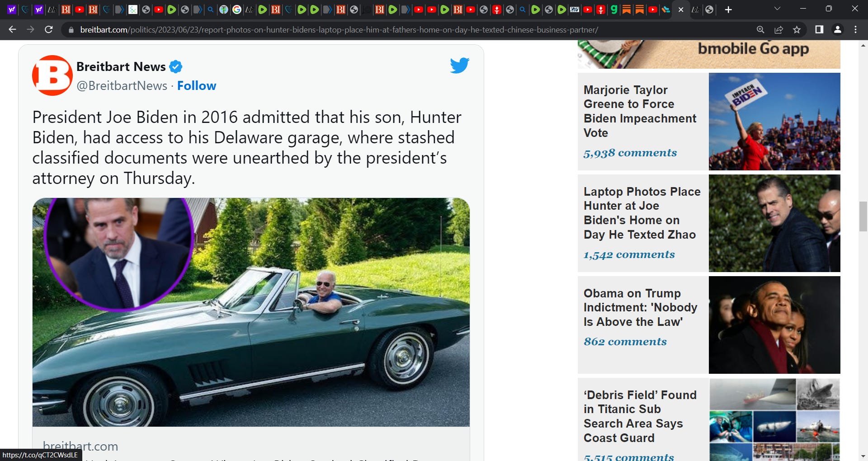The width and height of the screenshot is (868, 461).
Task: Click the zoom magnifier in address bar
Action: pos(760,30)
